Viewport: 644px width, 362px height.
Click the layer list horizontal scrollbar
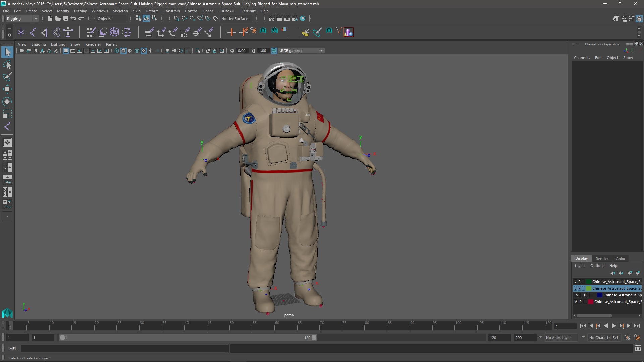pos(594,315)
